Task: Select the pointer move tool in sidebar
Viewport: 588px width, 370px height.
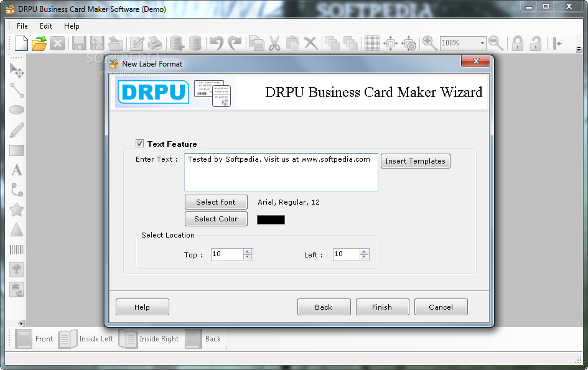Action: point(17,70)
